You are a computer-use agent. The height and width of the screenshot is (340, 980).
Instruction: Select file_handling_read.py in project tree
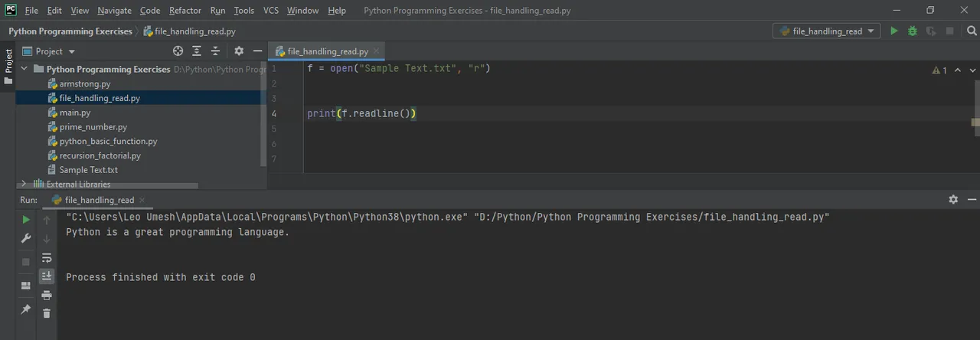[100, 98]
